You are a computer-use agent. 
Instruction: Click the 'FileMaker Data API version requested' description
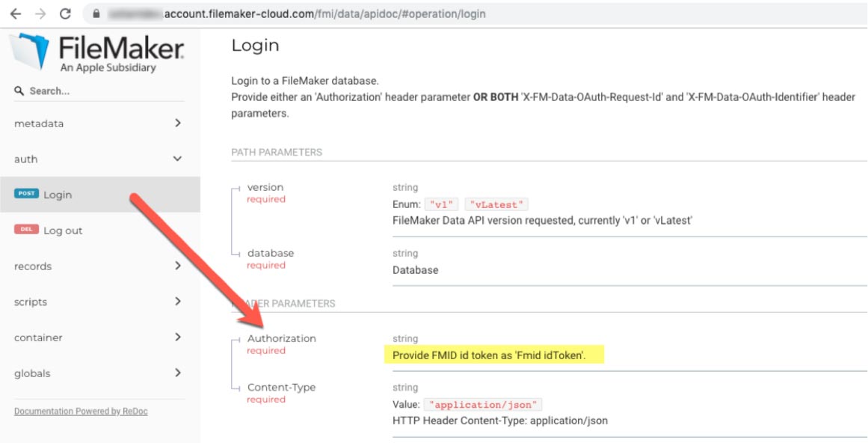(x=543, y=221)
